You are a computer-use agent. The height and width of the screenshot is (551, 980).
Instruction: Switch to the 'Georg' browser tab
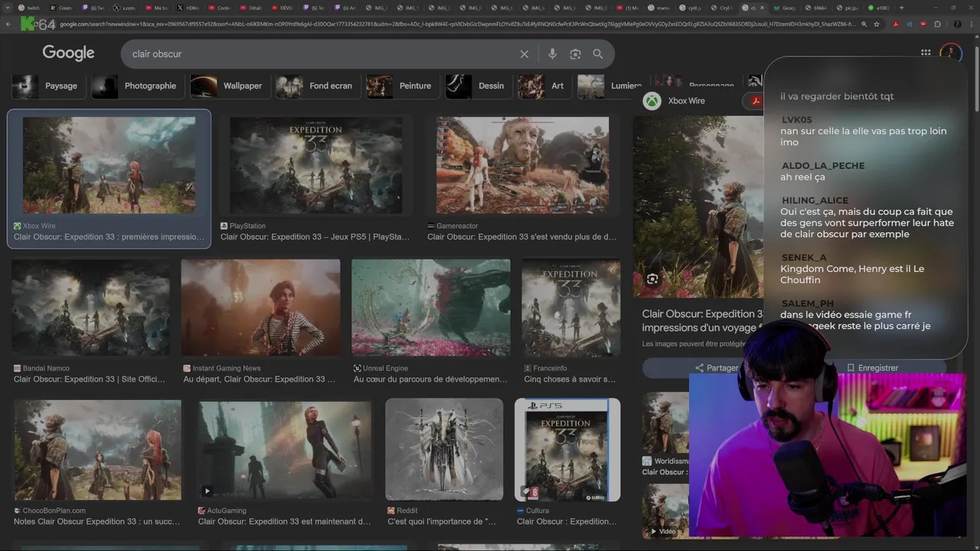(x=785, y=8)
